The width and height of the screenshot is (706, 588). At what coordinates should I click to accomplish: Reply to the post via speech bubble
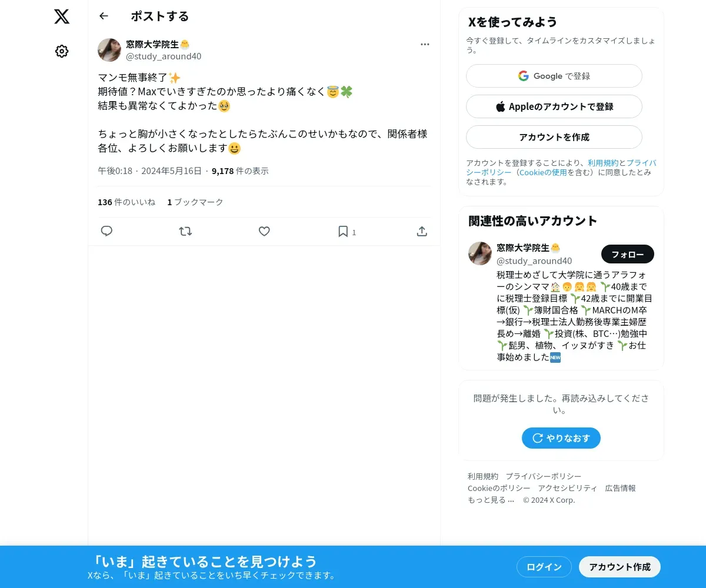point(106,231)
